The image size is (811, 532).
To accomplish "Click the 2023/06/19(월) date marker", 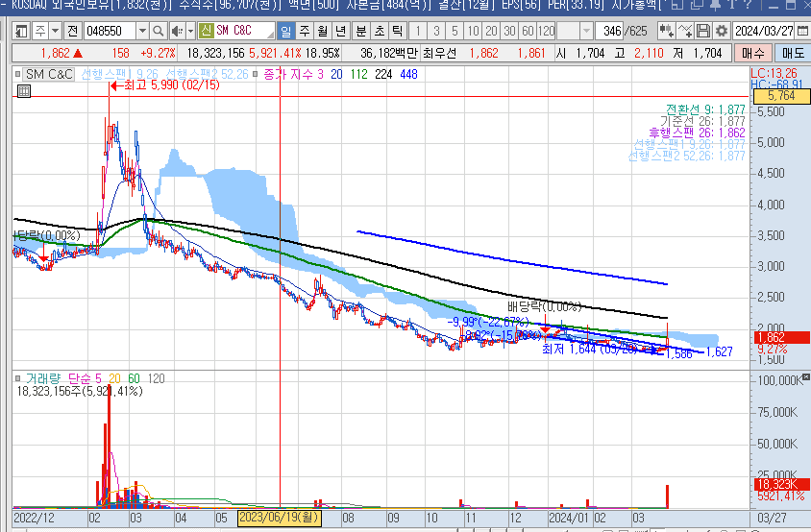I will 280,517.
